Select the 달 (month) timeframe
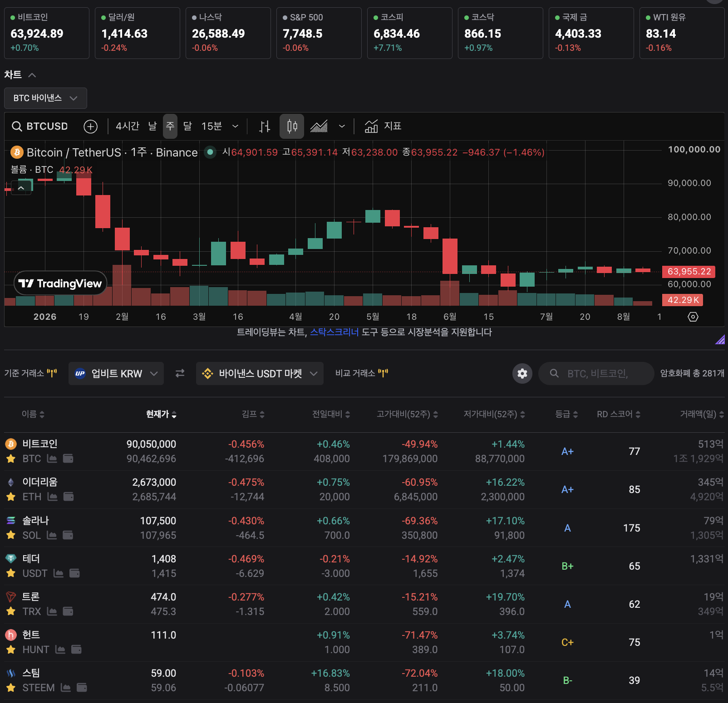728x703 pixels. tap(187, 126)
